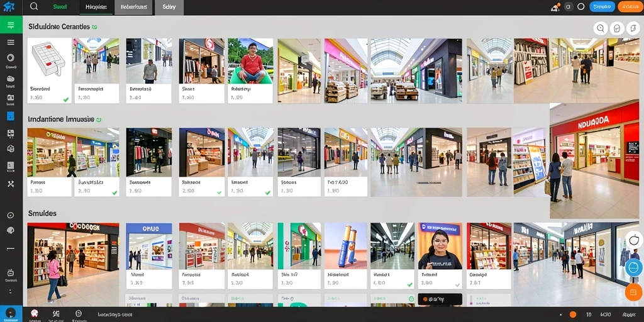Viewport: 644px width, 322px height.
Task: Expand the Siduldne Cerantes section arrow
Action: 95,27
